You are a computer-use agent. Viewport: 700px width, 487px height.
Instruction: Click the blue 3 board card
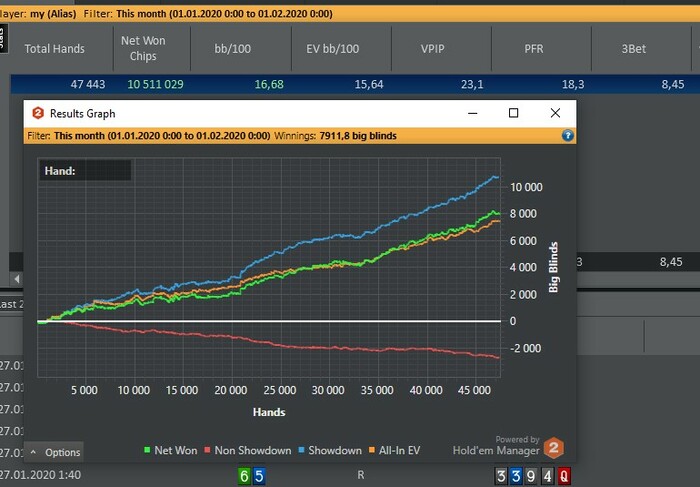point(516,476)
